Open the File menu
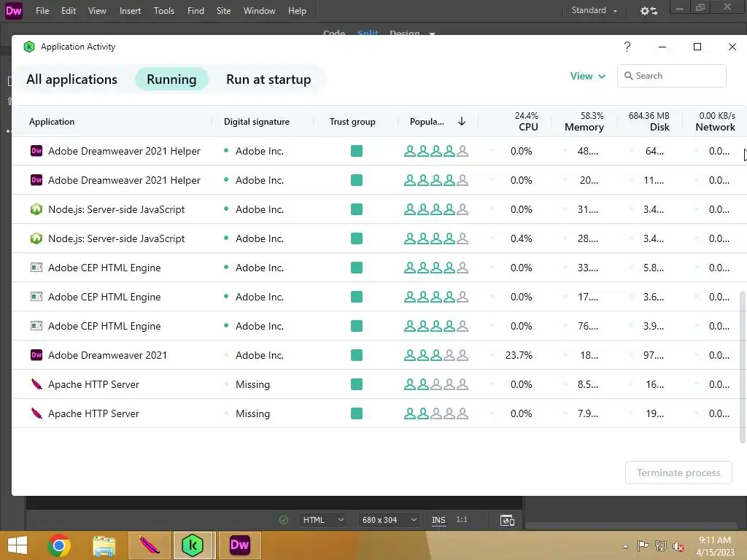Viewport: 747px width, 560px height. (x=42, y=10)
